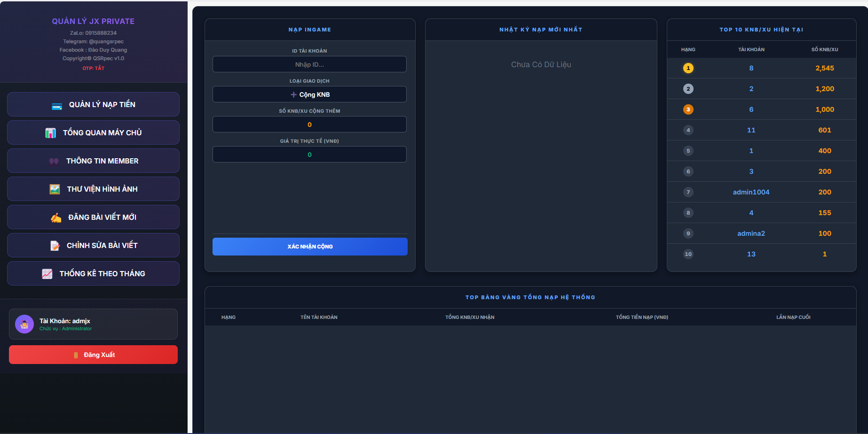Click the admjx user avatar icon

click(24, 324)
